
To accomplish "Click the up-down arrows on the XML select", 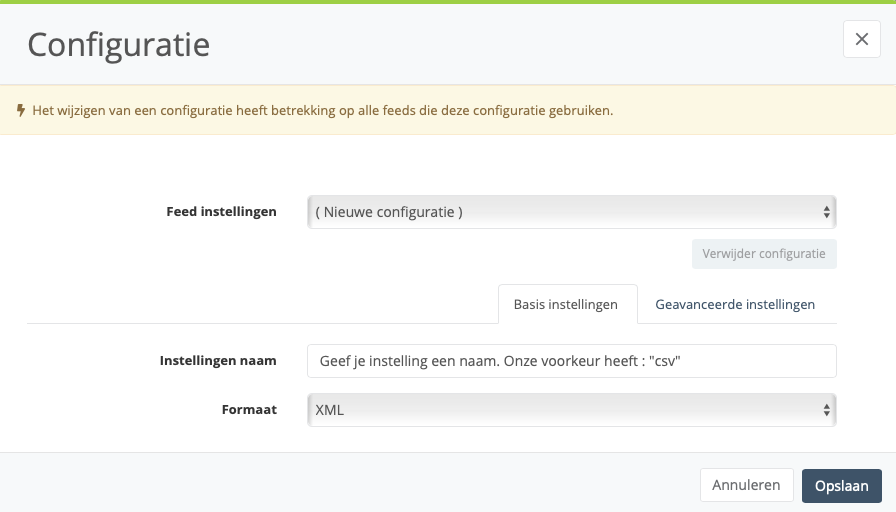I will coord(826,410).
